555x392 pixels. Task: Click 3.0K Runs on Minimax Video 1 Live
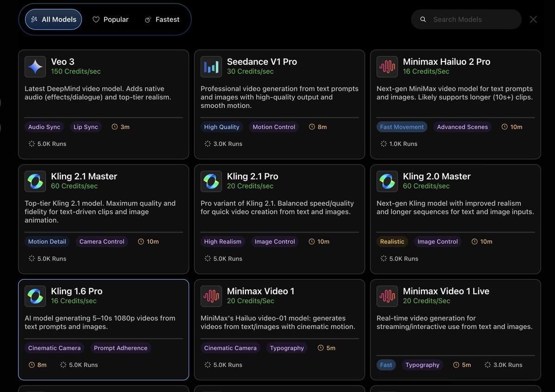[508, 365]
